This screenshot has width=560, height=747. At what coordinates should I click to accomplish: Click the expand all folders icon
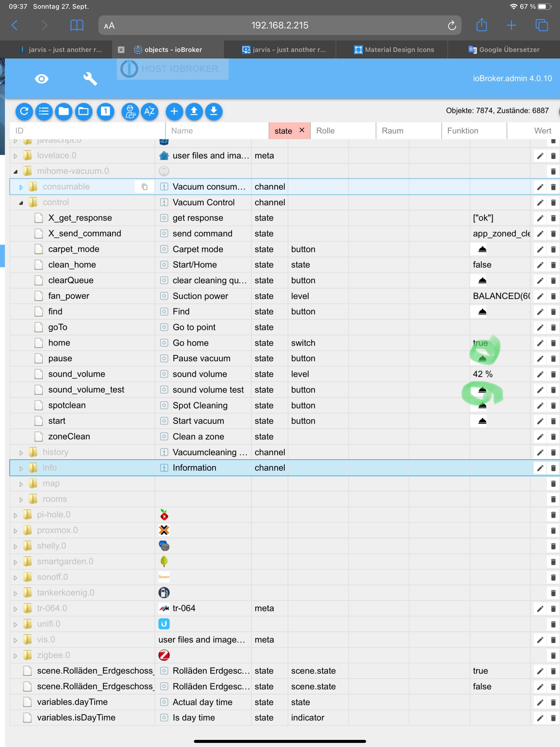click(83, 111)
